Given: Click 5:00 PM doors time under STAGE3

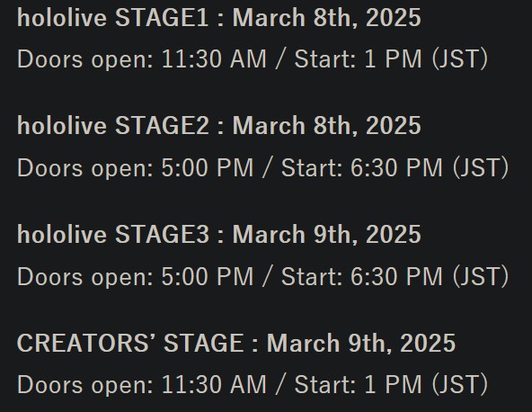Looking at the screenshot, I should pos(208,276).
